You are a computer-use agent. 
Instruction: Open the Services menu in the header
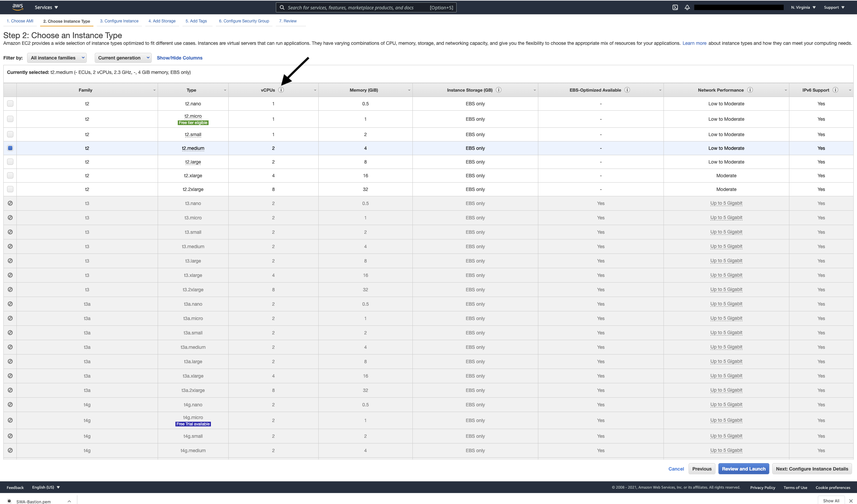coord(46,7)
